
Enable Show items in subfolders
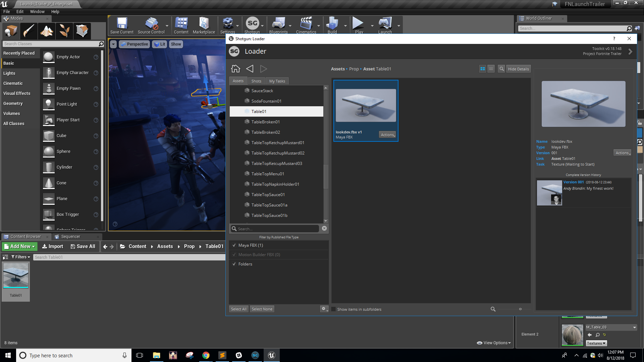tap(333, 309)
